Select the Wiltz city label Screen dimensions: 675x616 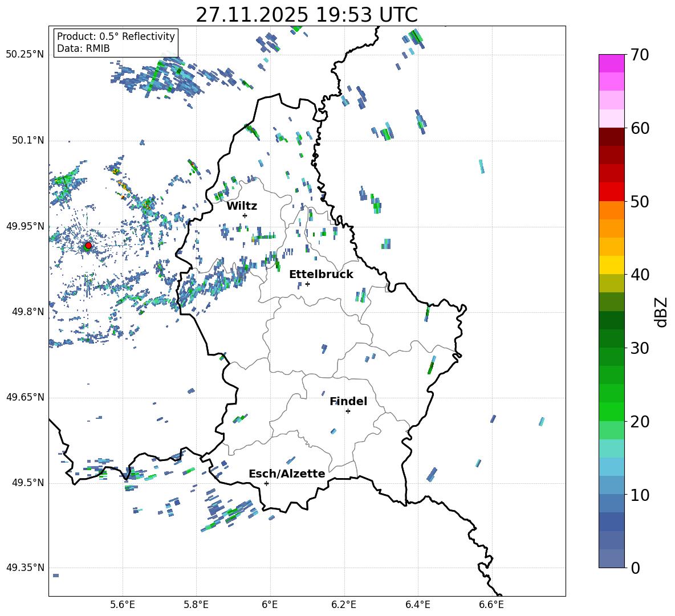(242, 206)
